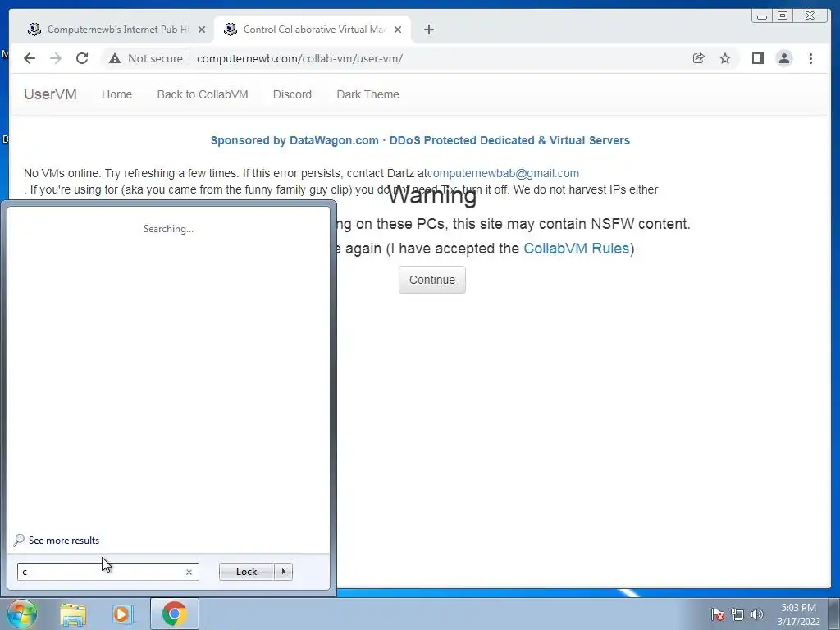
Task: Open Windows Explorer from the taskbar
Action: (x=73, y=614)
